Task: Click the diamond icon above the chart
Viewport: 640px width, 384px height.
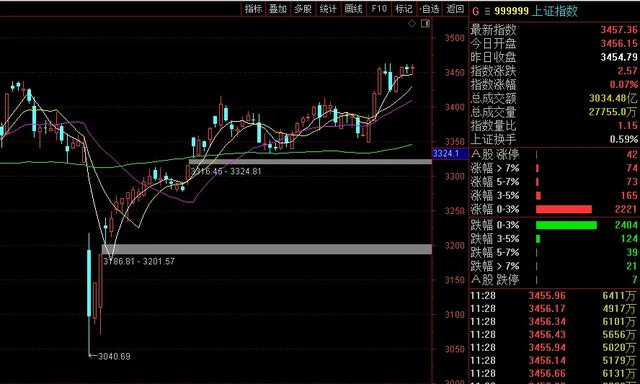Action: pos(412,24)
